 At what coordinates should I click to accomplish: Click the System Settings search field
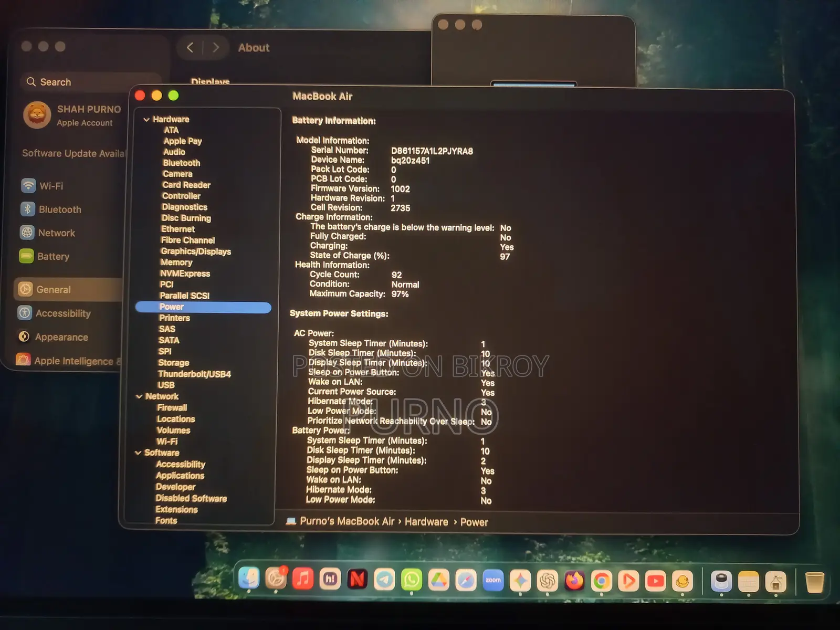[x=90, y=82]
